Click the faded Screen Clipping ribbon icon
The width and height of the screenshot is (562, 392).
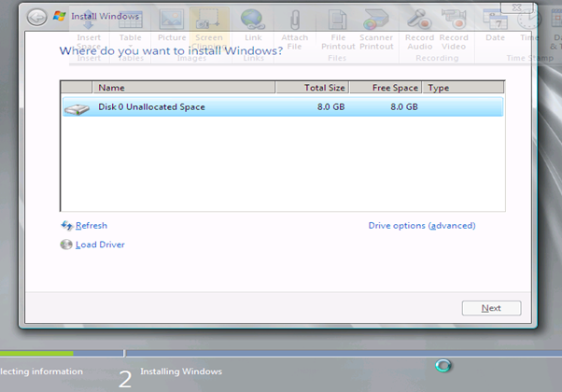click(208, 20)
